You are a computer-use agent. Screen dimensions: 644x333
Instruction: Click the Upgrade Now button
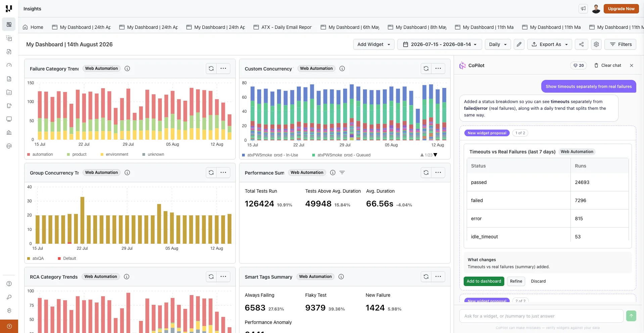click(x=621, y=9)
